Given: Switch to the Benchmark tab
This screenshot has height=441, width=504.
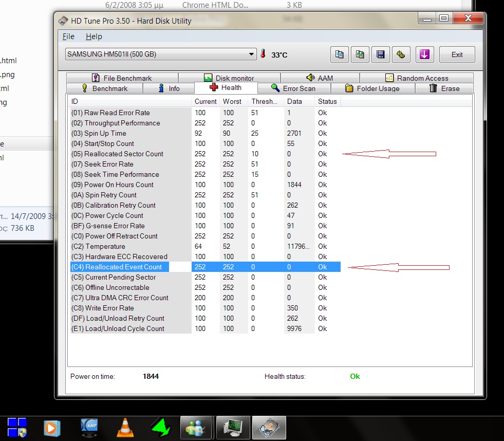Looking at the screenshot, I should (104, 88).
